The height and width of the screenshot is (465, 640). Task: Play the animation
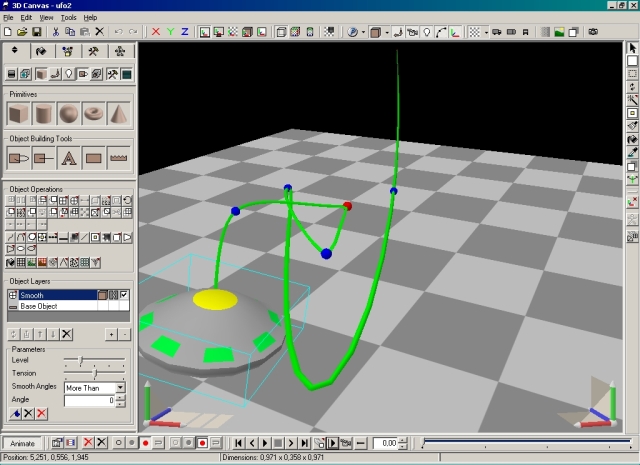[x=265, y=443]
